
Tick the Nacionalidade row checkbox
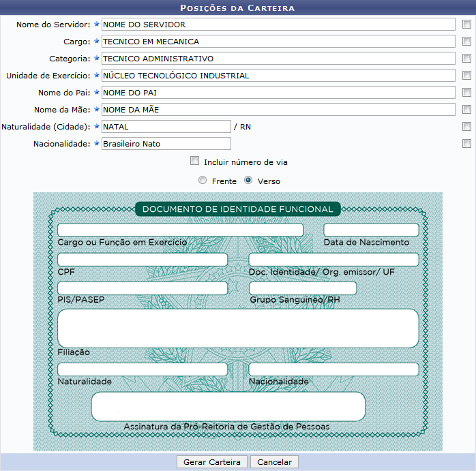coord(466,143)
